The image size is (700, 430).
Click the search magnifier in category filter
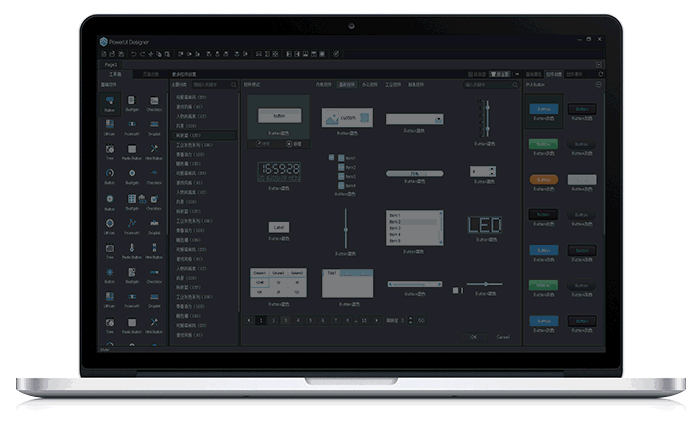point(234,85)
